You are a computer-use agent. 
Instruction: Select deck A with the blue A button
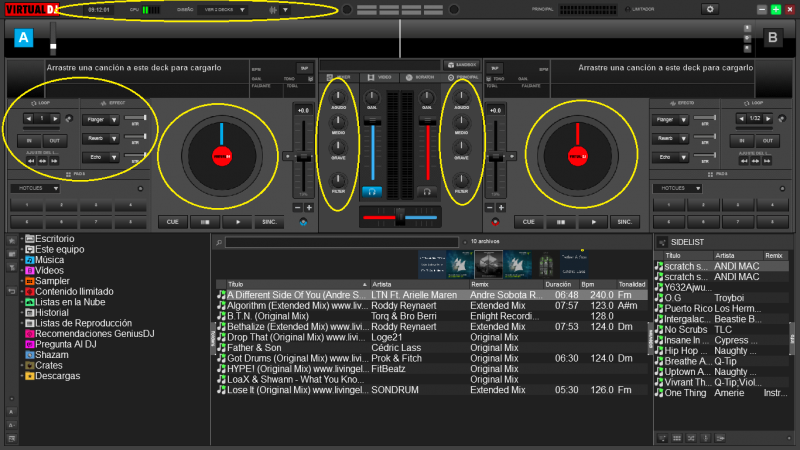coord(23,38)
